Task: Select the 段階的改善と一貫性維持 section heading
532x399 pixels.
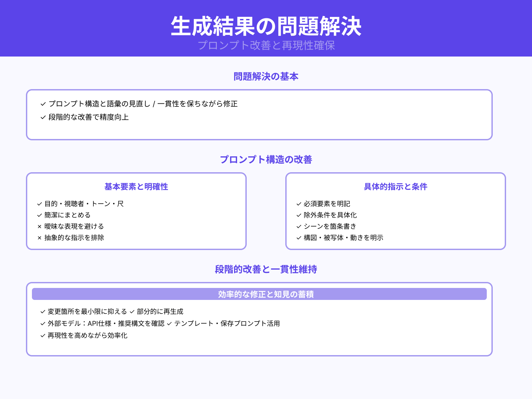Action: (x=266, y=270)
